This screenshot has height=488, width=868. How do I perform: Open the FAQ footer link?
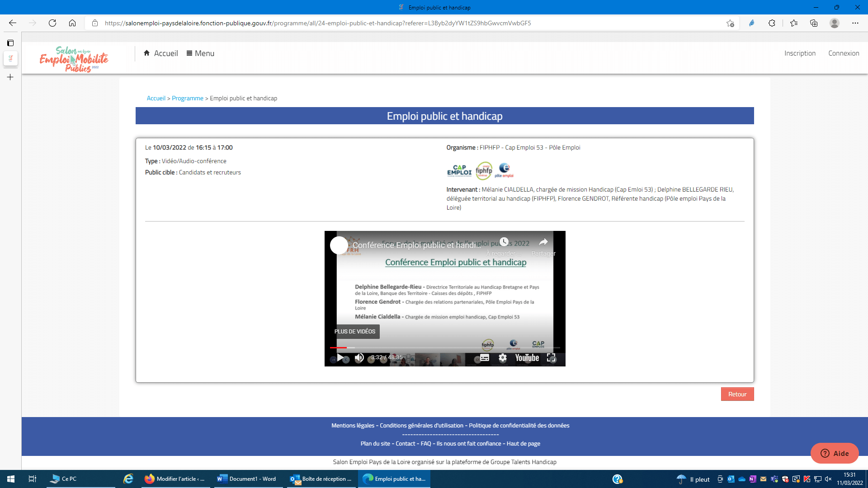(x=426, y=444)
